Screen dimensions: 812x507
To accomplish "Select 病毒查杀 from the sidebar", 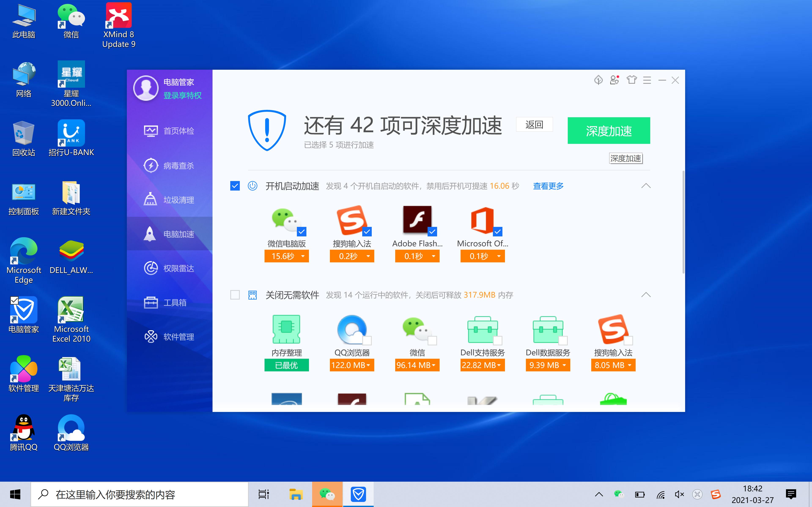I will pyautogui.click(x=178, y=165).
